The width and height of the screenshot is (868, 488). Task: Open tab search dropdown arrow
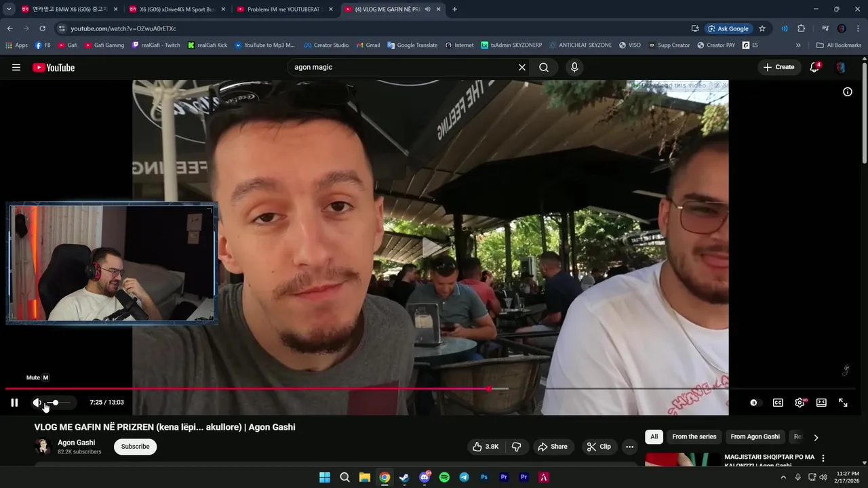[x=9, y=9]
